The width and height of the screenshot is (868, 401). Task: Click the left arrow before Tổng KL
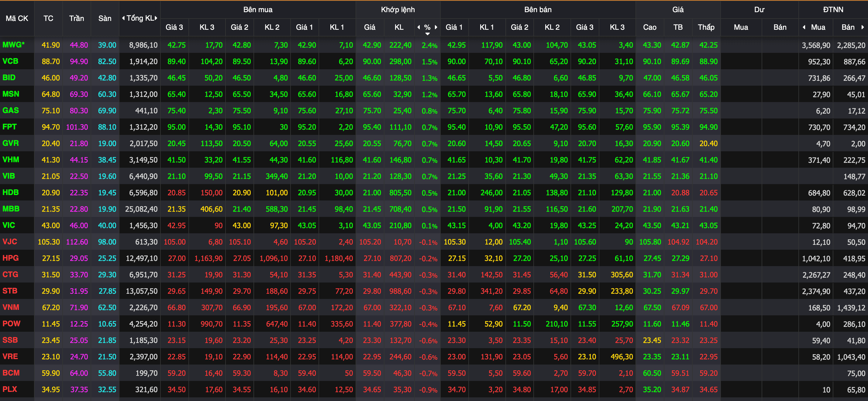(x=123, y=18)
